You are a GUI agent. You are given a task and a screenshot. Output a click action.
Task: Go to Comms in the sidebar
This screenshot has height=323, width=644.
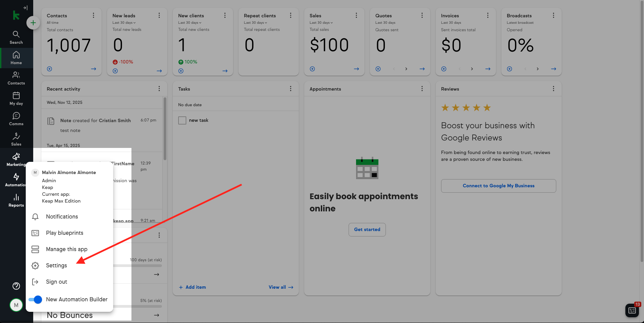(x=16, y=119)
